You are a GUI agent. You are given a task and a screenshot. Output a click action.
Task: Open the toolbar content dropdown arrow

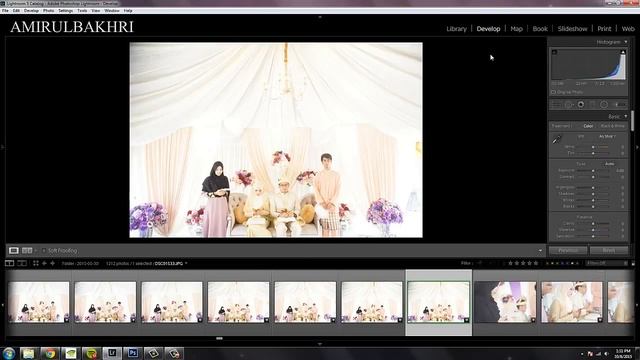click(x=540, y=251)
